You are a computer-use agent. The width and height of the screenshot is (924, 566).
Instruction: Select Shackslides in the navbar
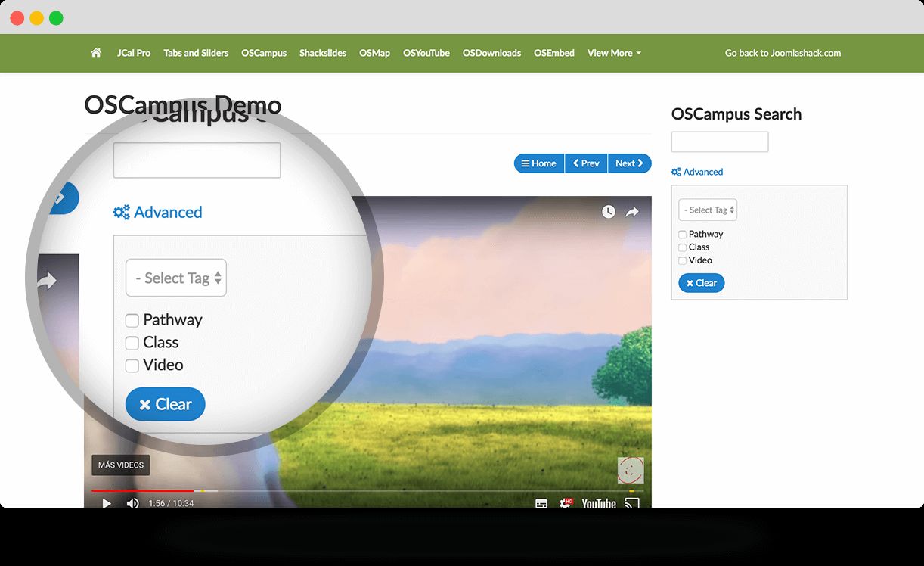click(x=323, y=53)
